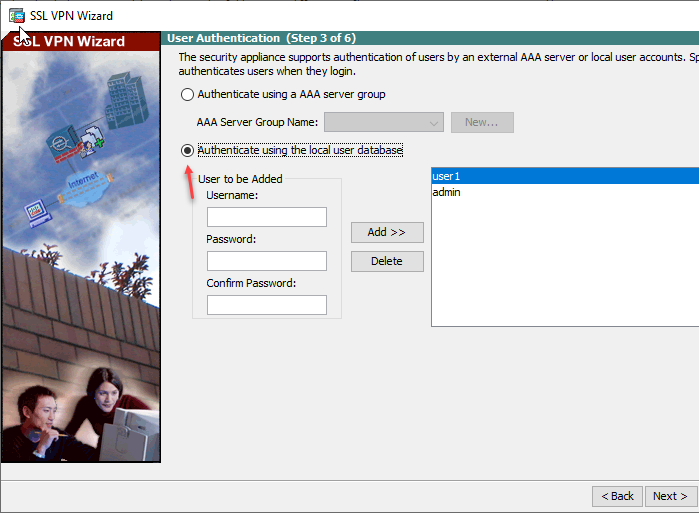This screenshot has width=699, height=513.
Task: Choose admin from the user list
Action: pos(560,192)
